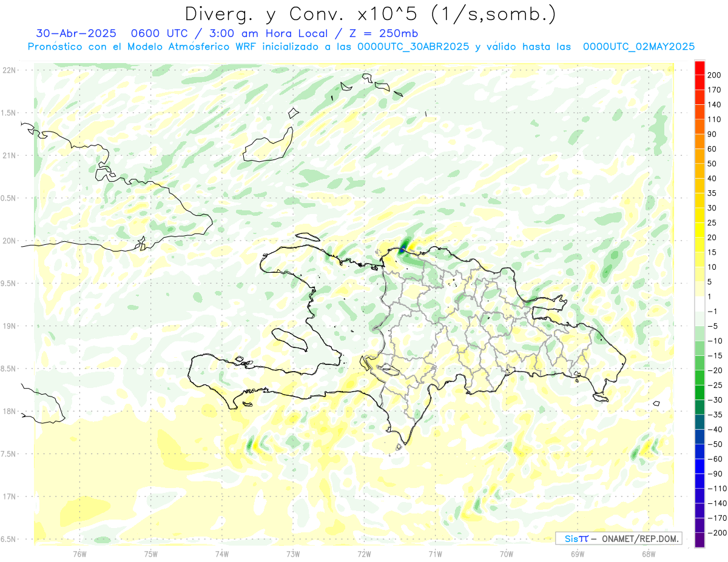
Task: Click the 8.5N latitude label
Action: click(x=8, y=369)
